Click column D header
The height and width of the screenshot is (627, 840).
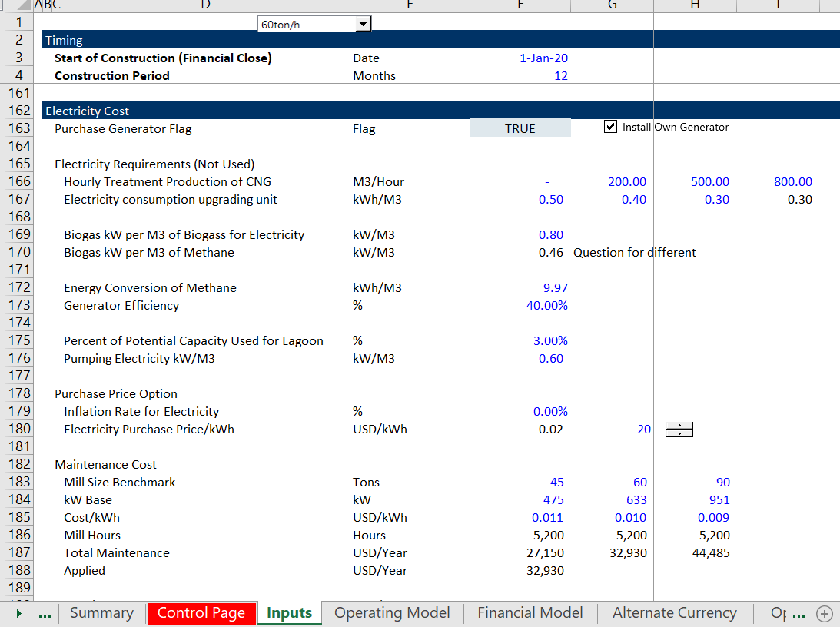pyautogui.click(x=205, y=5)
